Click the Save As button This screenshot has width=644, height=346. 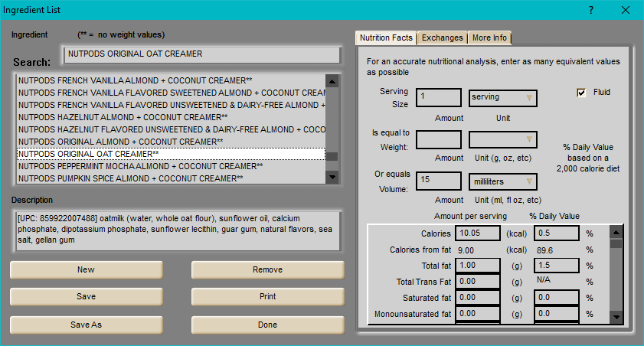(87, 325)
